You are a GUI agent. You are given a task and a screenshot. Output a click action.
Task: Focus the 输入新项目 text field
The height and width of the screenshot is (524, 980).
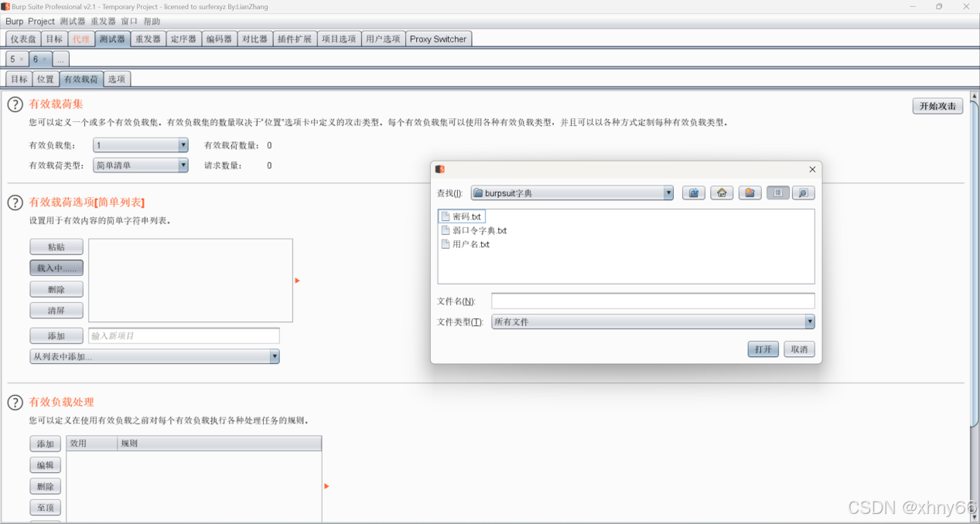[x=183, y=336]
